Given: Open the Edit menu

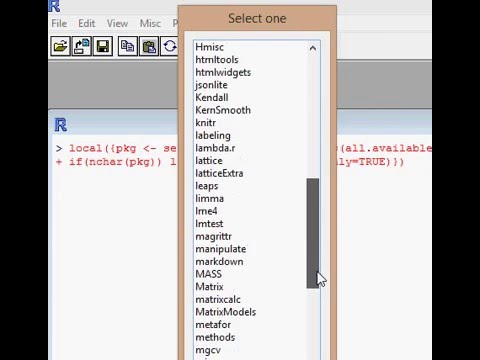Looking at the screenshot, I should [x=87, y=23].
